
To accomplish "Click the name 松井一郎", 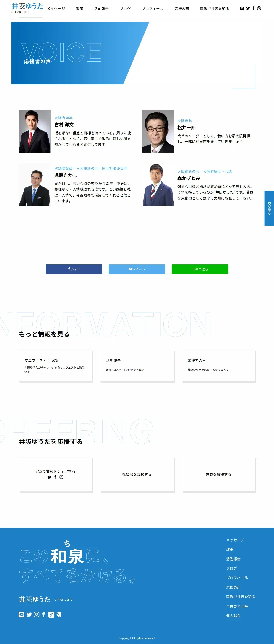I will click(x=186, y=127).
